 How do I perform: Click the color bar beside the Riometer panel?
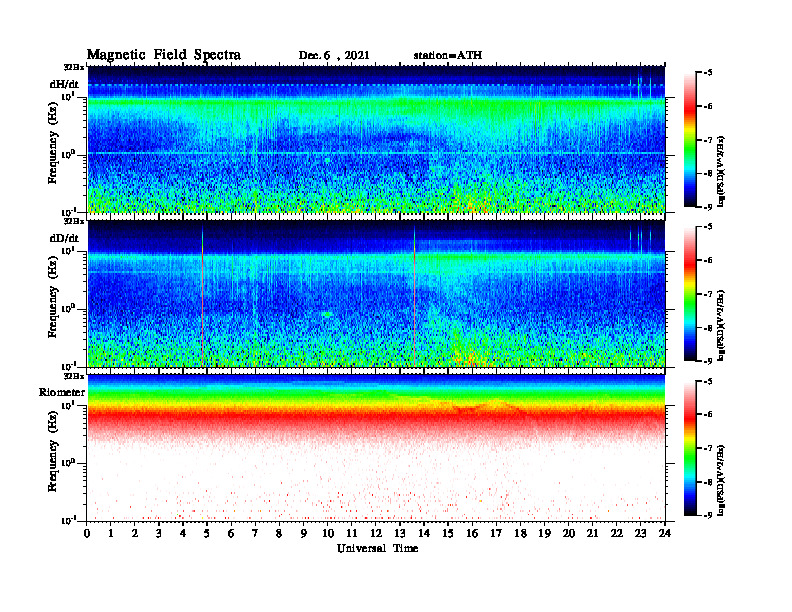[690, 448]
